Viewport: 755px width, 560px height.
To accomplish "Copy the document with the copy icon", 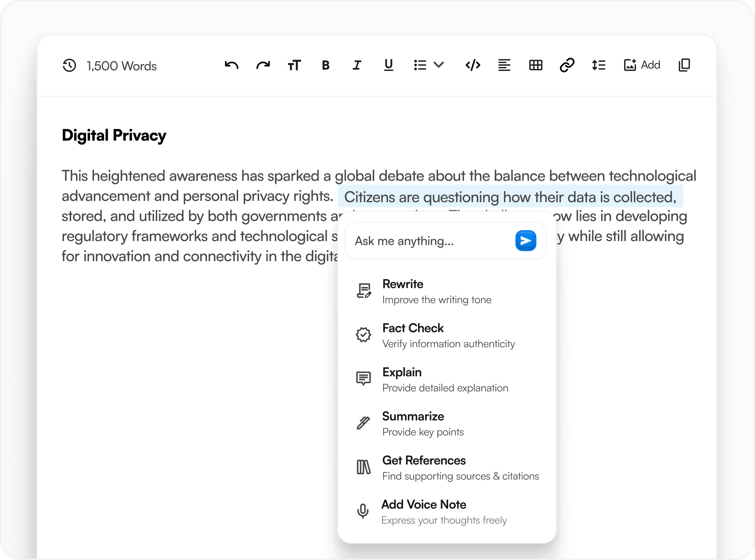I will coord(684,65).
